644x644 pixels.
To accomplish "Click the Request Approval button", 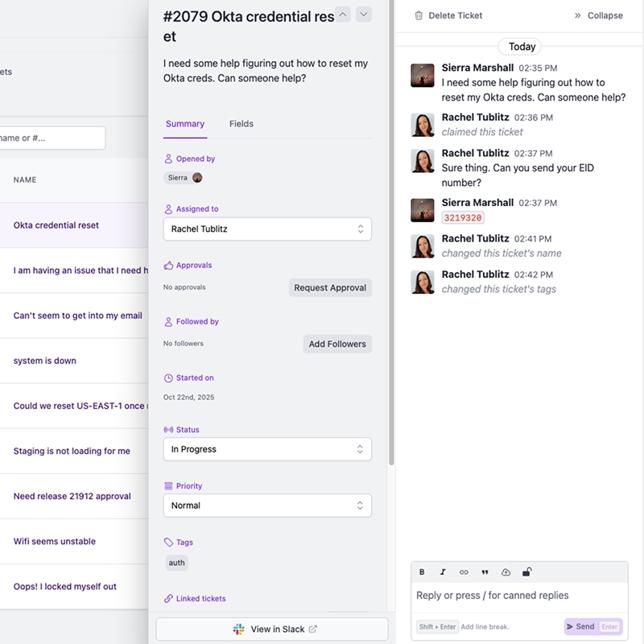I will pyautogui.click(x=330, y=287).
